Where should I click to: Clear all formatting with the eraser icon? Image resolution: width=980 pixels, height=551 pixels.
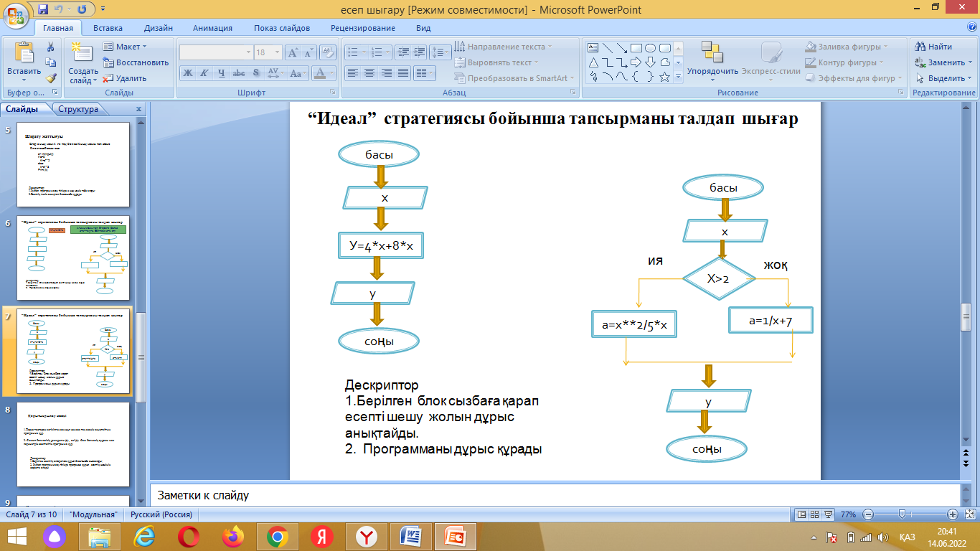pos(328,52)
